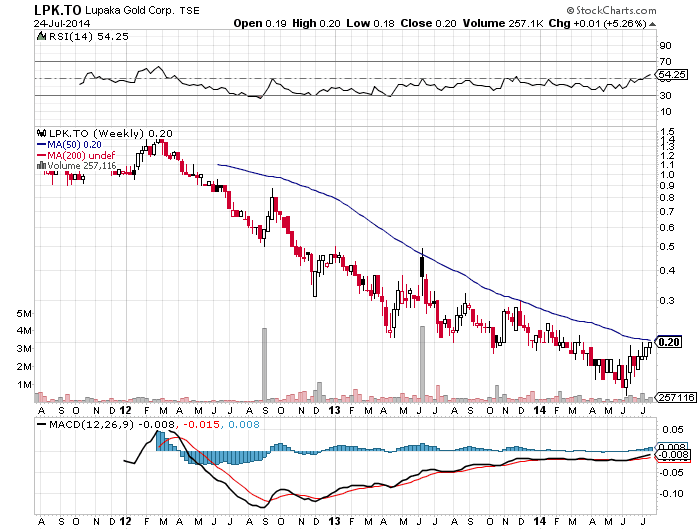Click the '30' level on RSI axis

(665, 96)
